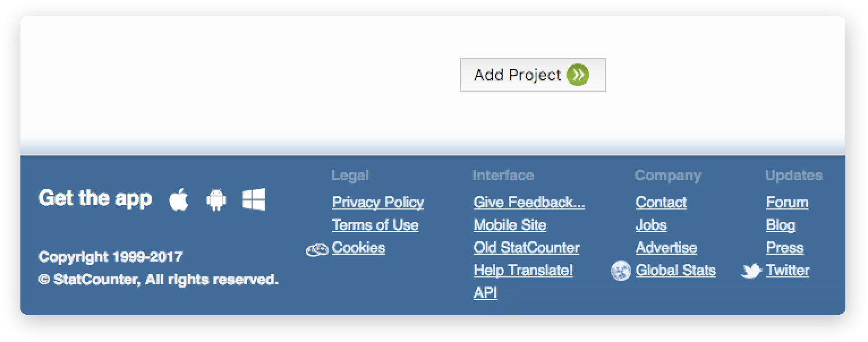The height and width of the screenshot is (342, 868).
Task: Open the Forum under Updates
Action: 787,202
